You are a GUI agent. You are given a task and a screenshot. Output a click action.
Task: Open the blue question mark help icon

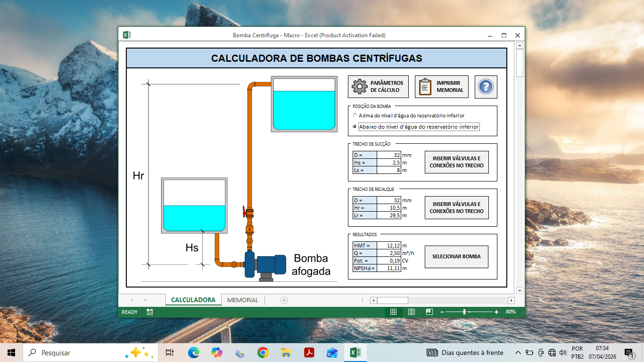click(486, 87)
